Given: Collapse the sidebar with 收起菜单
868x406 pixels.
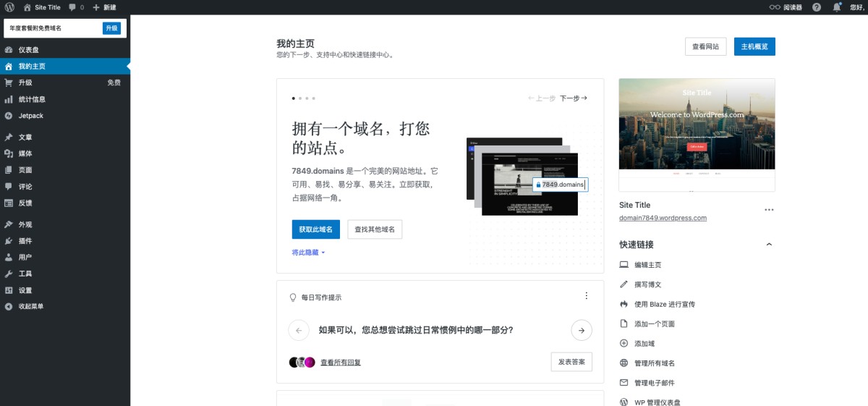Looking at the screenshot, I should click(x=30, y=306).
